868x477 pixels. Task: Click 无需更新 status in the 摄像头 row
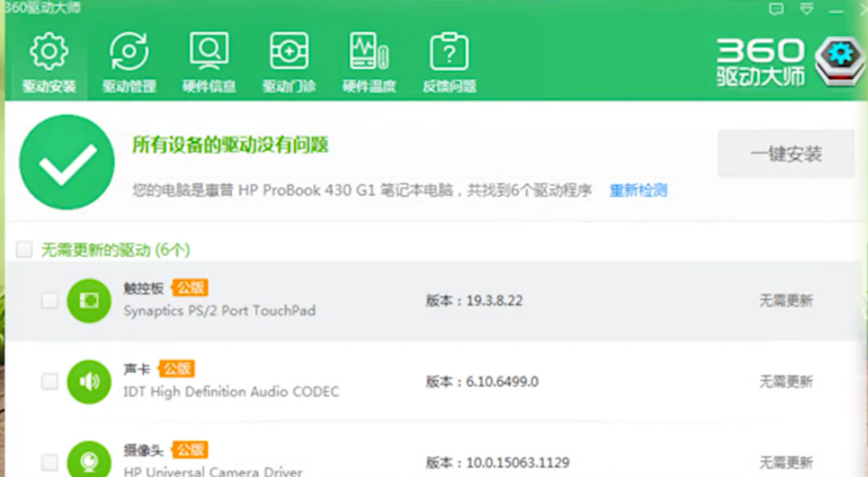tap(785, 462)
